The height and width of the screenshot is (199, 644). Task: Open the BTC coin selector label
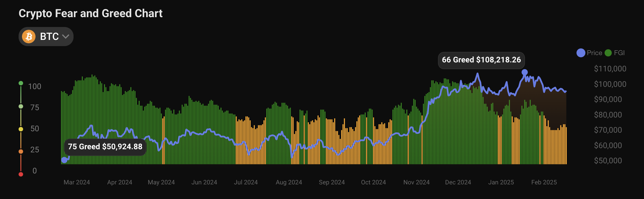[x=49, y=37]
